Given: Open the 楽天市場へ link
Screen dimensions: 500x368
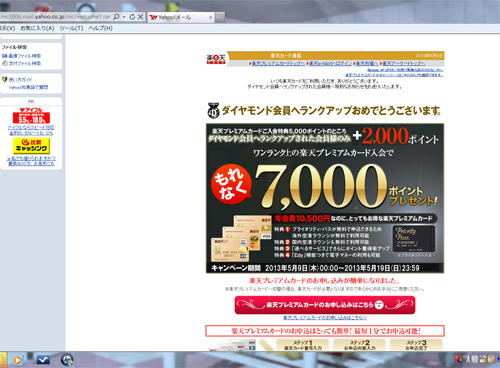Looking at the screenshot, I should [367, 63].
